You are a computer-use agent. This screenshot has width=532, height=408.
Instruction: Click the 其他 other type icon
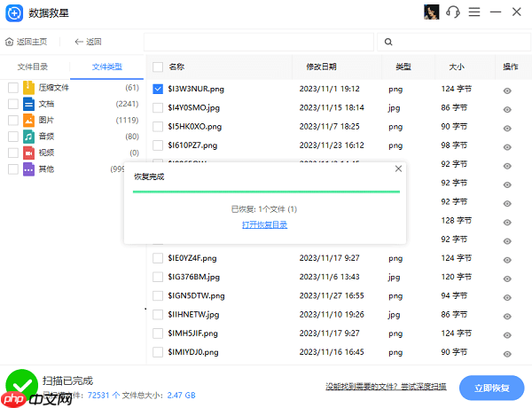pyautogui.click(x=29, y=169)
